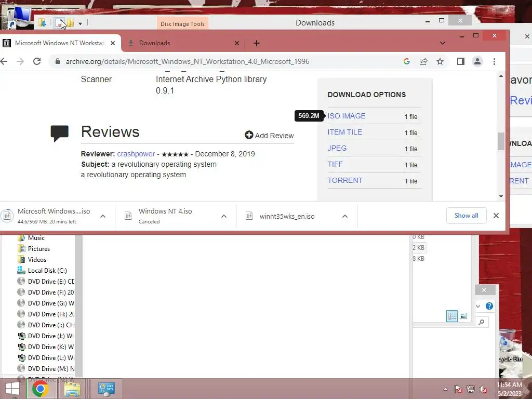The height and width of the screenshot is (399, 532).
Task: Expand options for Microsoft Windows iso download
Action: [103, 216]
